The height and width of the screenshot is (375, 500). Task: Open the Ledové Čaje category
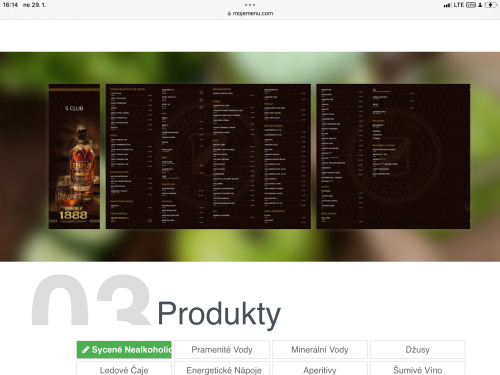124,369
